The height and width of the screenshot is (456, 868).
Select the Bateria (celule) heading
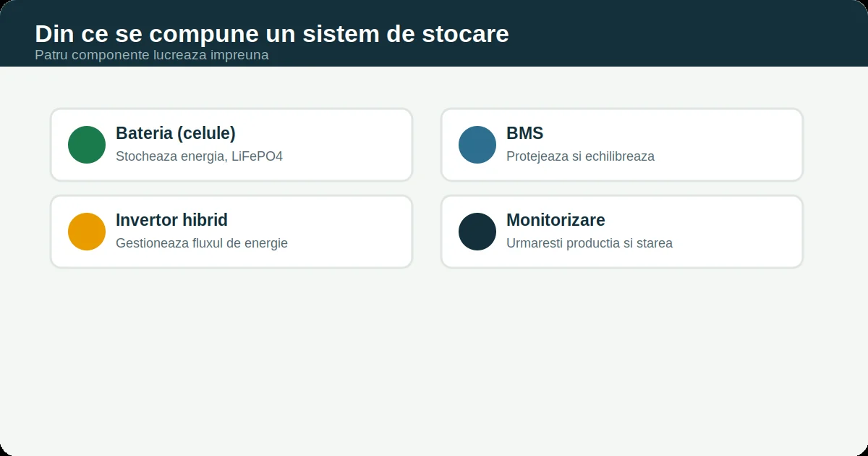pos(176,133)
